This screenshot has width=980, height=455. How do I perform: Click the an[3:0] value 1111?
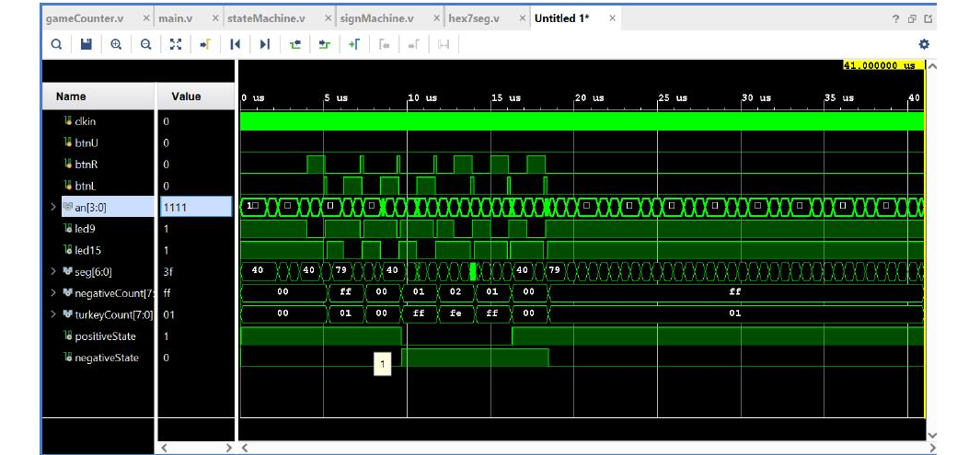click(194, 207)
